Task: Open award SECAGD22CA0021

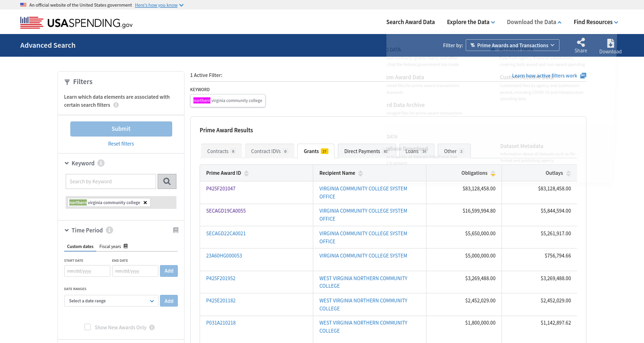Action: click(x=226, y=233)
